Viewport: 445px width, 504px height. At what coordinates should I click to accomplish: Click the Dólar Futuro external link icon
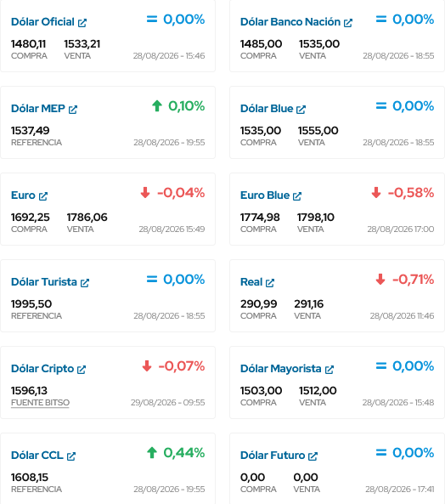click(x=313, y=456)
